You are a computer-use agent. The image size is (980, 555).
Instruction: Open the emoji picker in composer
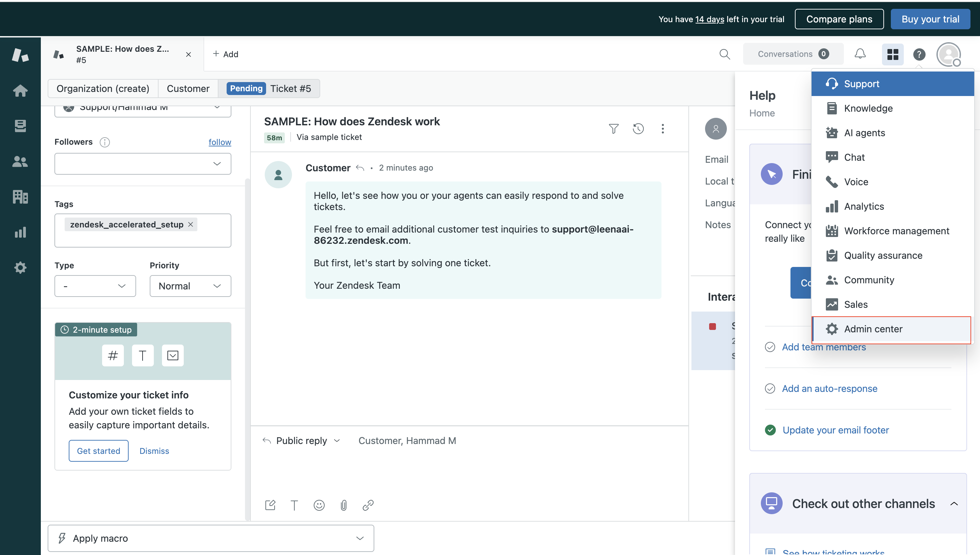coord(319,505)
